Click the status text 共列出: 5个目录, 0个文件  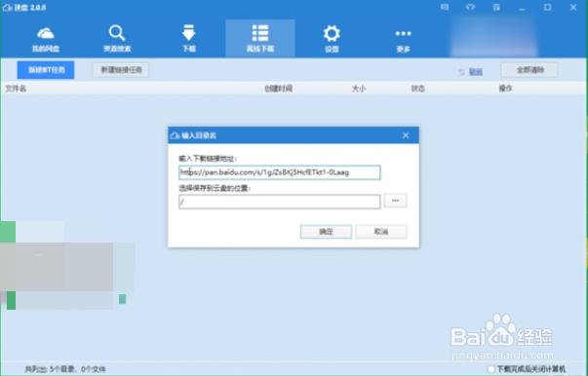pos(65,369)
